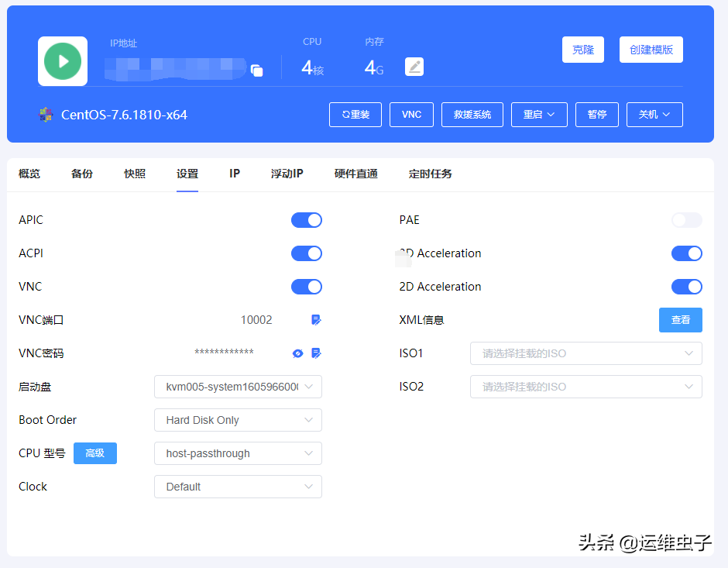
Task: Click the edit icon next to VNC密码
Action: point(316,353)
